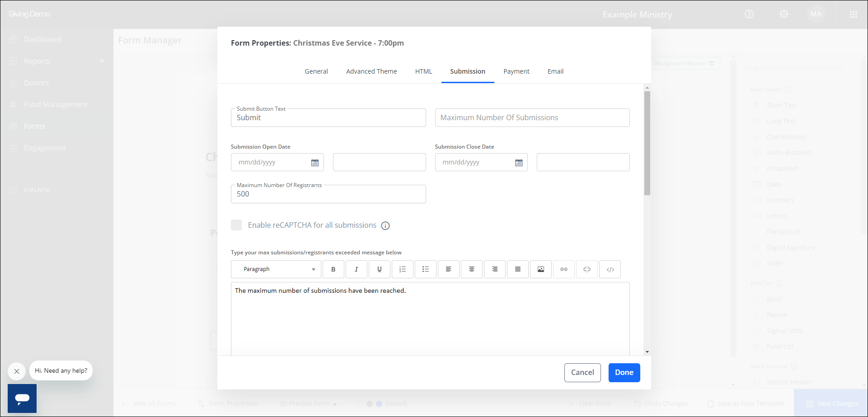Open Donors in sidebar
The width and height of the screenshot is (868, 417).
[36, 83]
